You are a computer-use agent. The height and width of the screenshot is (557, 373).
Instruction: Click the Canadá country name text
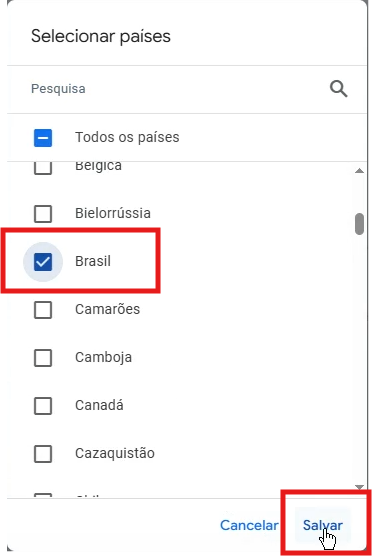pos(99,405)
